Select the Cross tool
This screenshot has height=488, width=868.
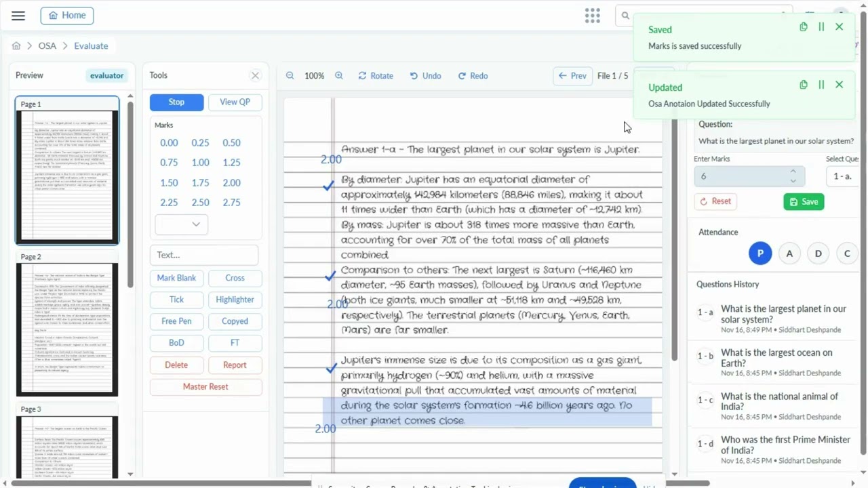pyautogui.click(x=235, y=278)
